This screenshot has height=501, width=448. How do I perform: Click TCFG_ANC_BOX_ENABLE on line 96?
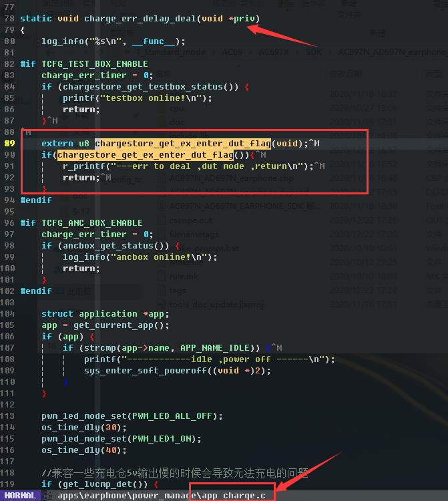click(x=92, y=222)
